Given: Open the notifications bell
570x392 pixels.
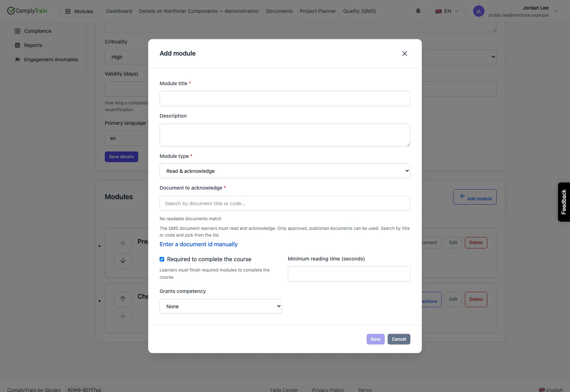Looking at the screenshot, I should pos(418,11).
